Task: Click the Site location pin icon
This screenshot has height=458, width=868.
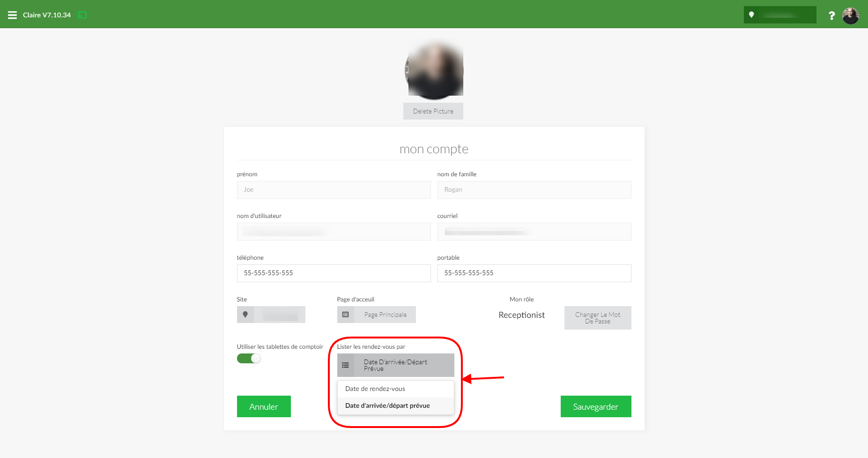Action: point(245,315)
